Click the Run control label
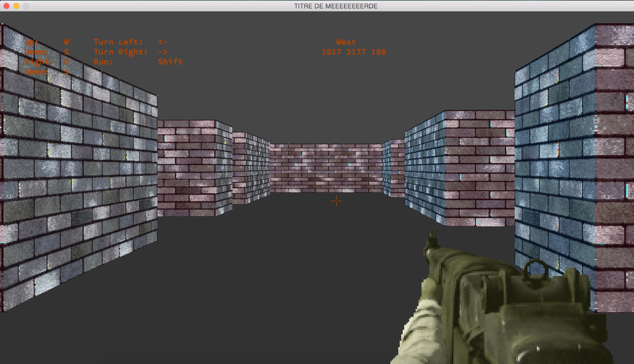Screen dimensions: 634x364 pos(103,62)
